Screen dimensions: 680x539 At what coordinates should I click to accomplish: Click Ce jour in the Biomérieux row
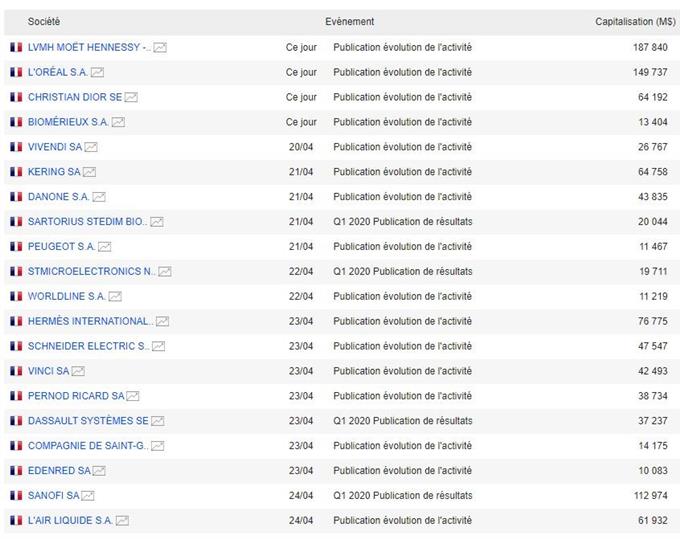pos(301,122)
